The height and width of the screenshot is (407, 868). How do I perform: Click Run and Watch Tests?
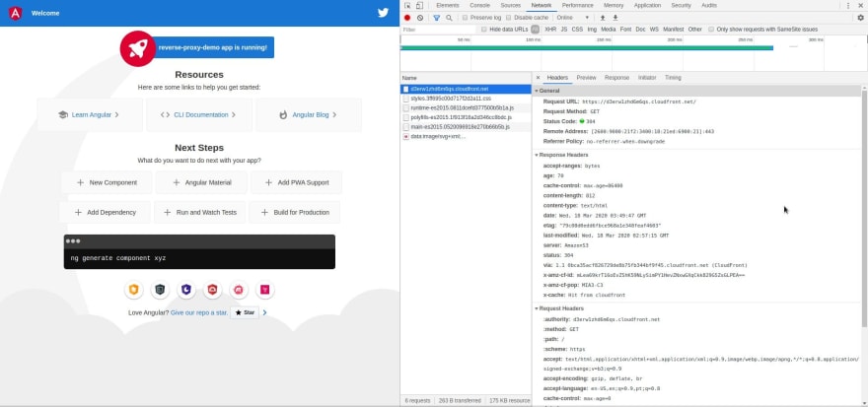pos(200,212)
